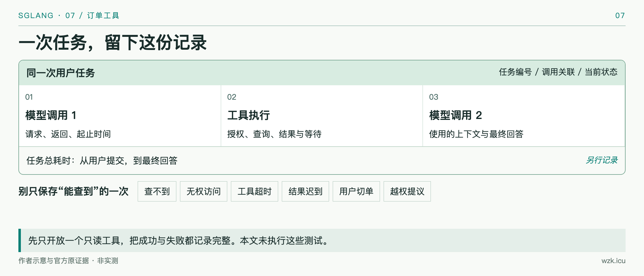Click the main title 一次任务，留下这份记录
644x276 pixels.
113,42
